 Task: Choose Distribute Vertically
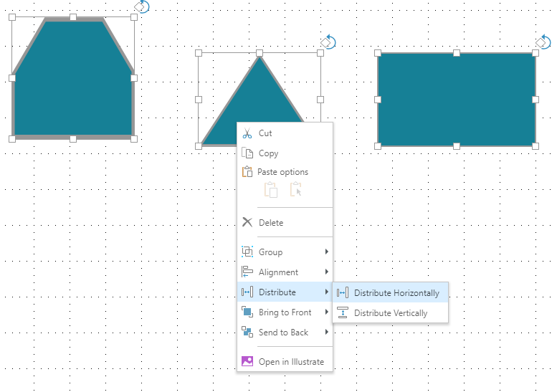(x=390, y=313)
